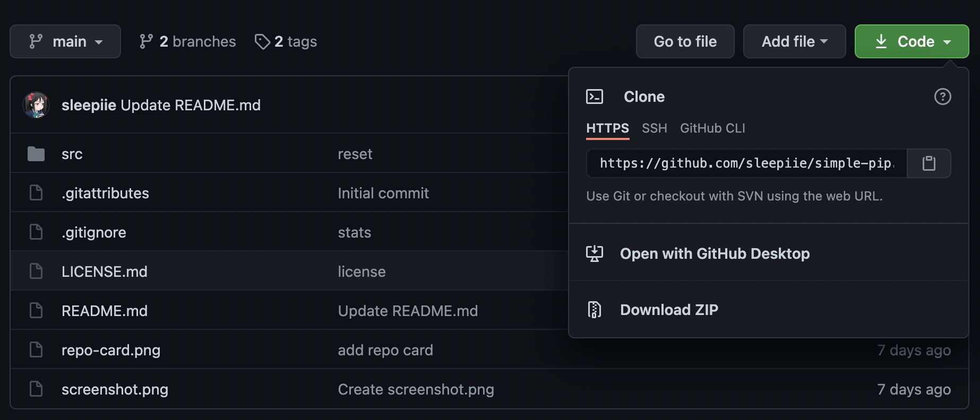
Task: View the 'Create screenshot.png' commit
Action: (416, 389)
